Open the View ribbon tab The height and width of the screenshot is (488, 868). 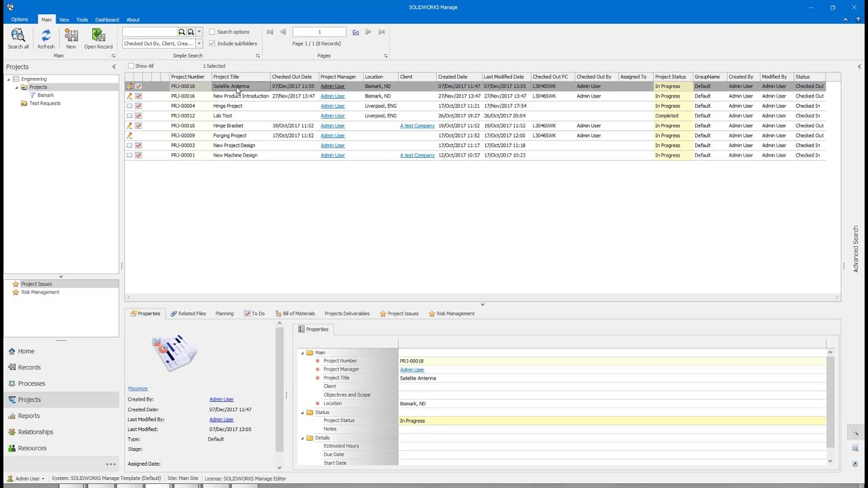[x=64, y=20]
